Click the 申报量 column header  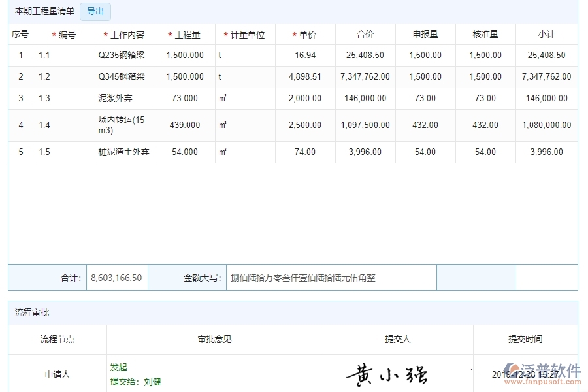pyautogui.click(x=425, y=34)
